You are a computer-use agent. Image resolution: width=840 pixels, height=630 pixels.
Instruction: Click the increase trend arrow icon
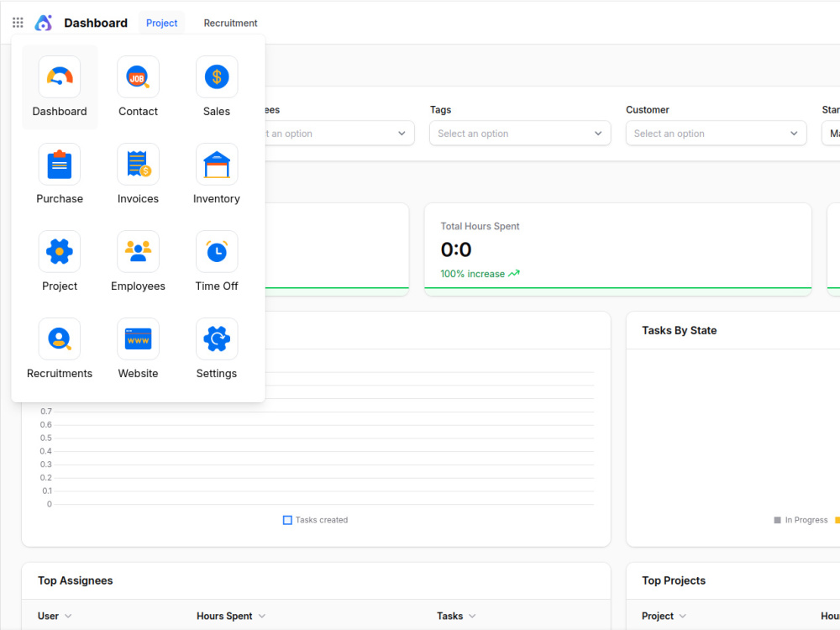click(514, 273)
